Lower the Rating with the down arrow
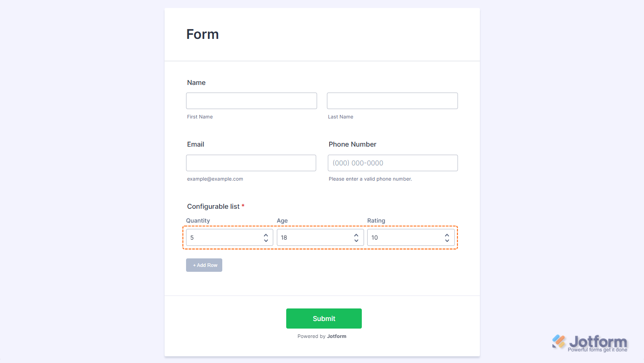This screenshot has height=363, width=644. [447, 241]
